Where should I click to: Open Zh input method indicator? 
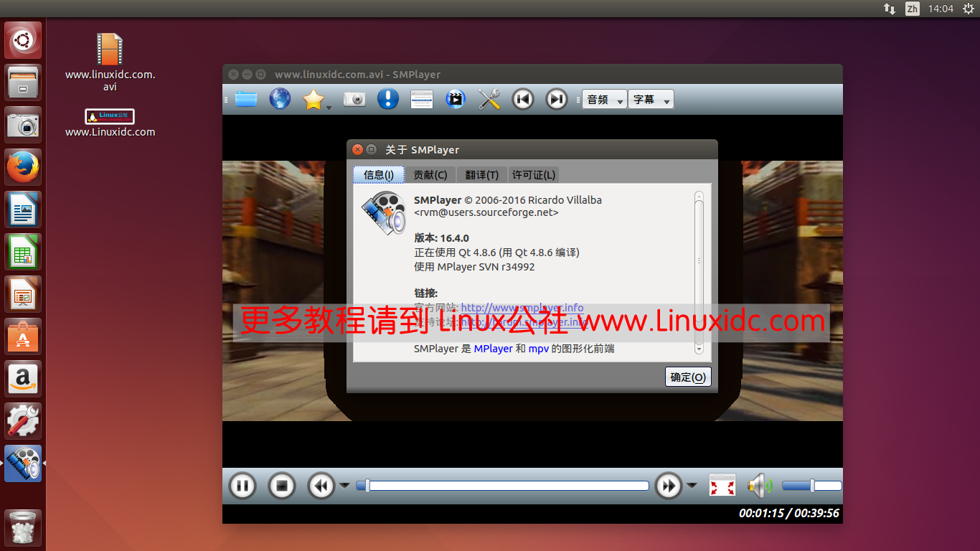coord(912,9)
